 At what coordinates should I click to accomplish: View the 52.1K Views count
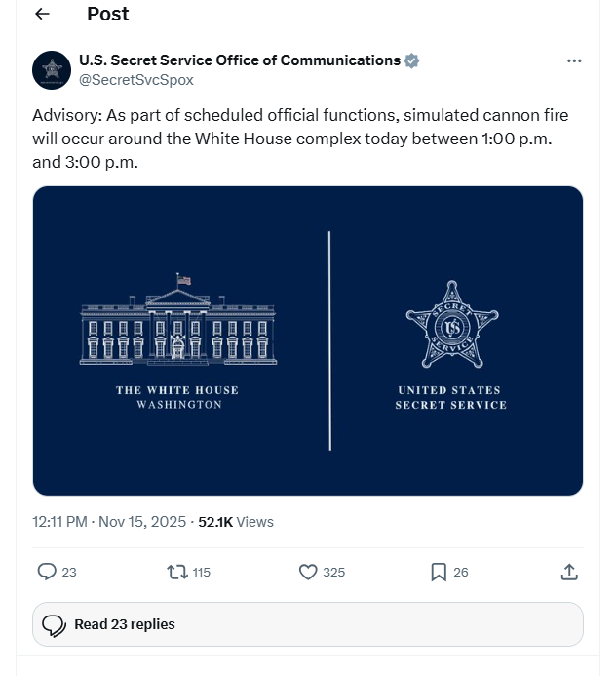(x=236, y=522)
